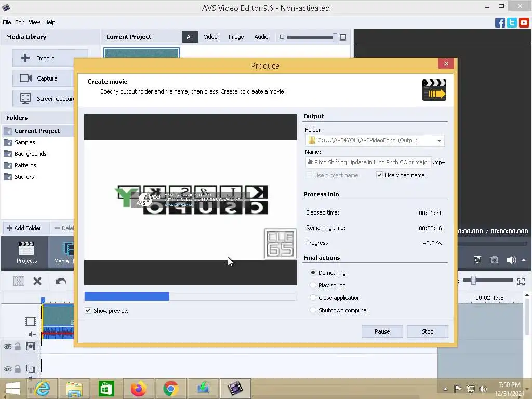Open Internet Explorer from taskbar
This screenshot has width=532, height=399.
[43, 389]
